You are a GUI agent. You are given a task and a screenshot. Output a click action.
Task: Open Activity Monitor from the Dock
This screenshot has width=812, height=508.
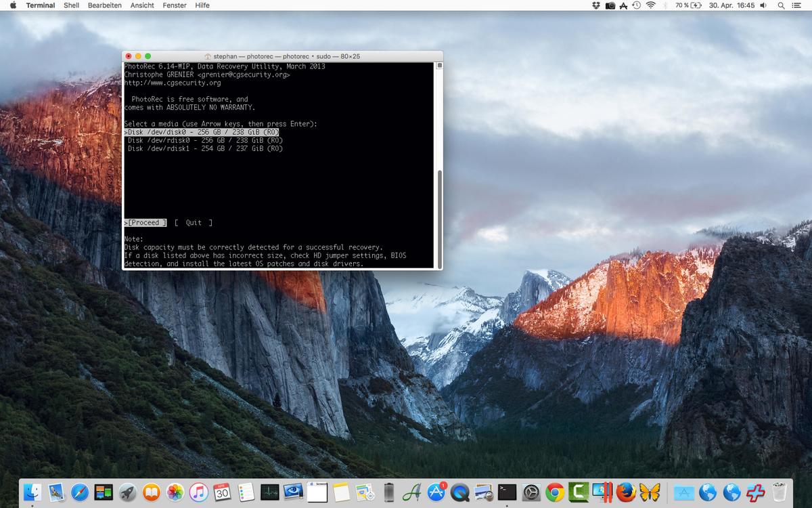[269, 492]
